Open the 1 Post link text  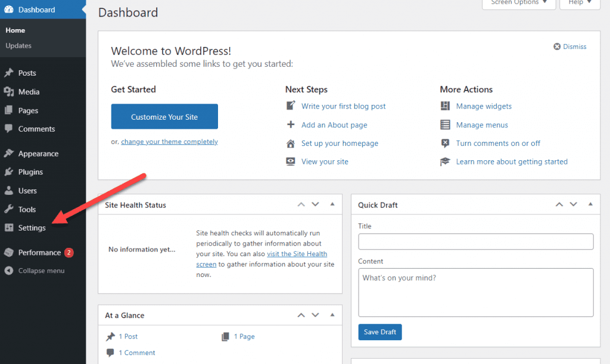click(x=128, y=337)
